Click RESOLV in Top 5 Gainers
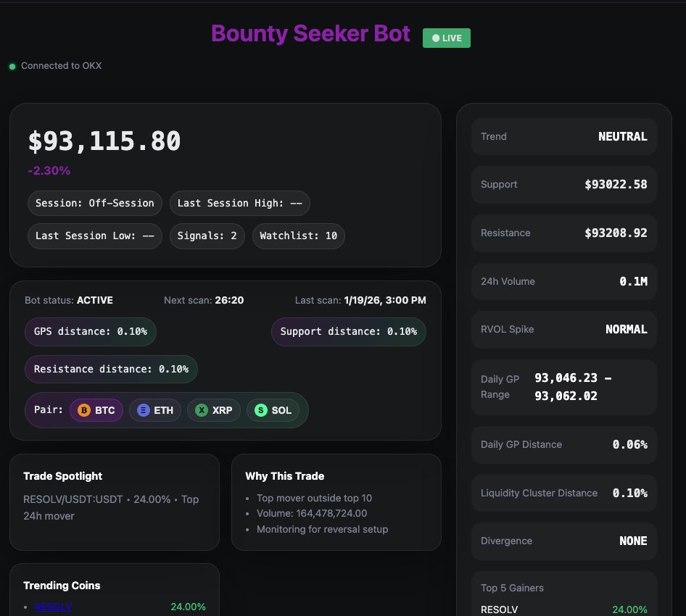686x616 pixels. point(499,609)
